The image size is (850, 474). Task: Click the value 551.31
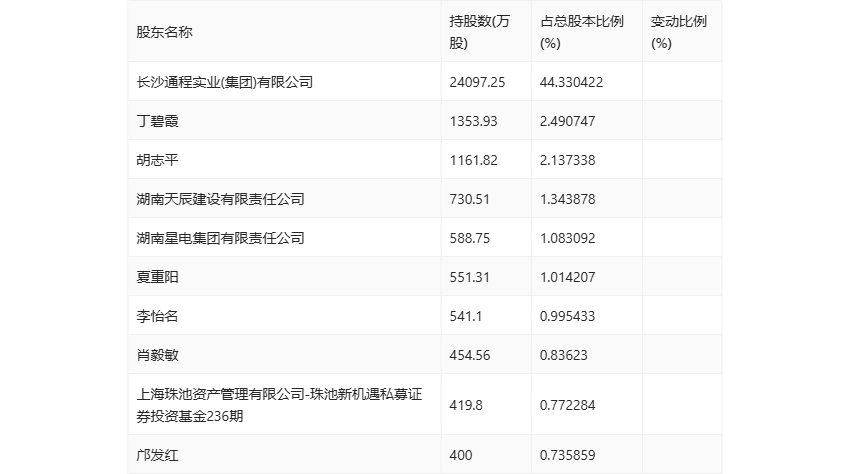point(469,277)
